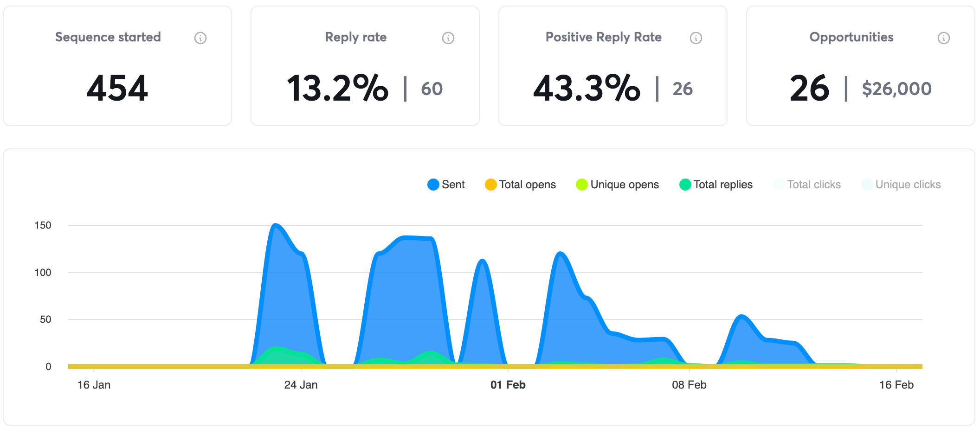Click the 13.2% reply rate figure

pos(337,88)
